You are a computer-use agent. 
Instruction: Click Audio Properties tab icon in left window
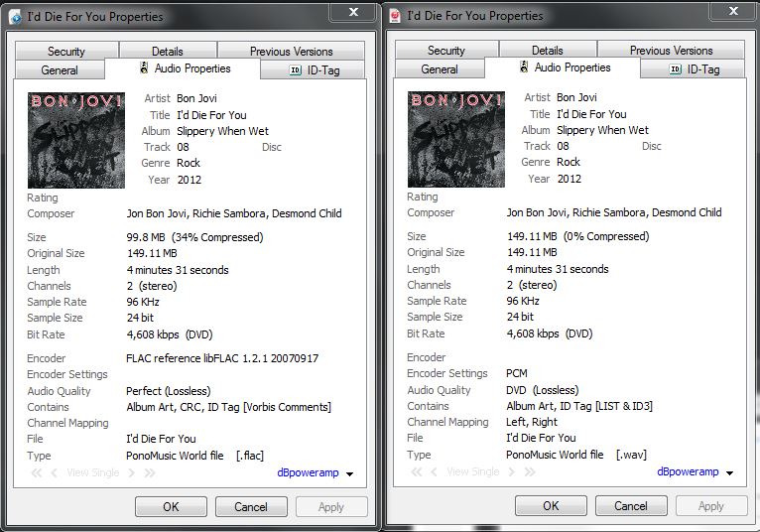pyautogui.click(x=144, y=67)
